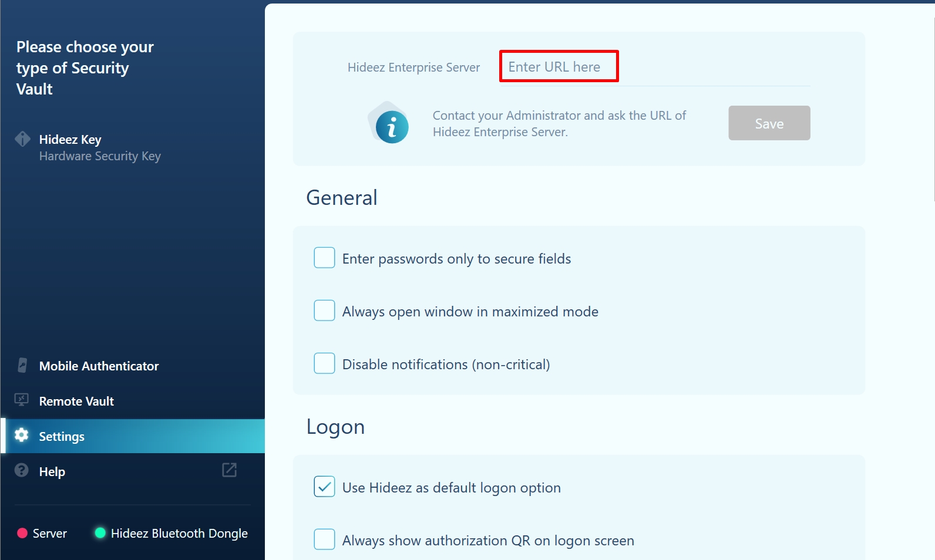Go to Remote Vault page

tap(132, 401)
